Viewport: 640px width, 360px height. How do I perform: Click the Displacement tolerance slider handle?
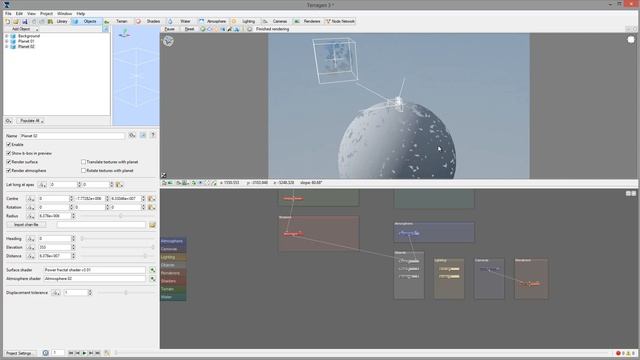(x=126, y=293)
